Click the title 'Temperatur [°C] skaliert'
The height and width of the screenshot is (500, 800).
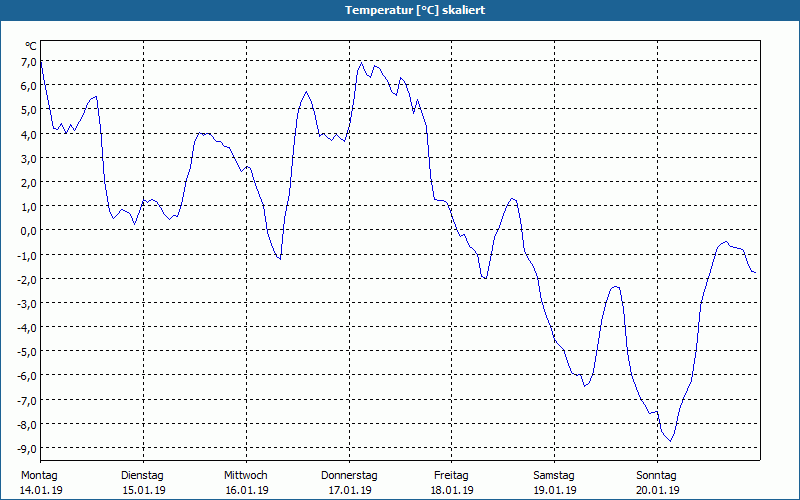tap(415, 10)
